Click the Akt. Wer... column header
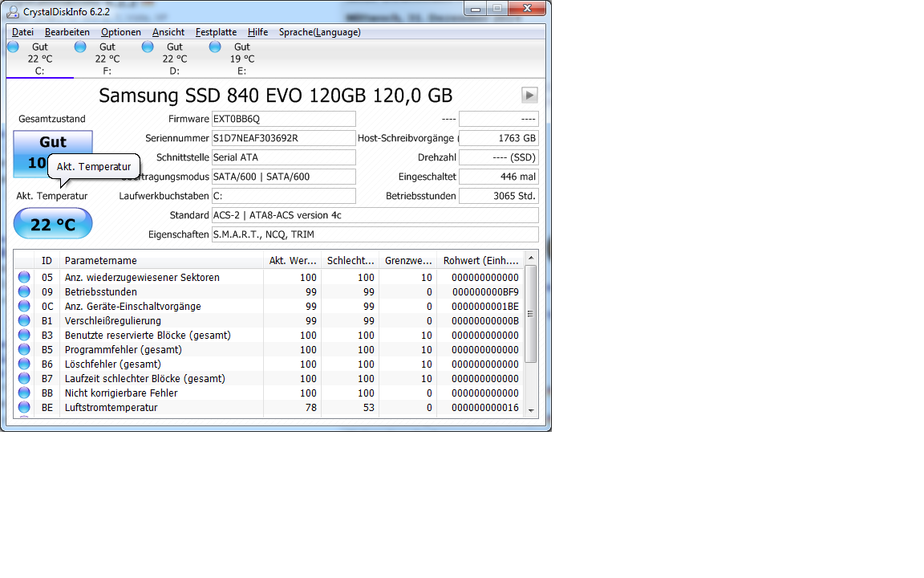 (292, 261)
